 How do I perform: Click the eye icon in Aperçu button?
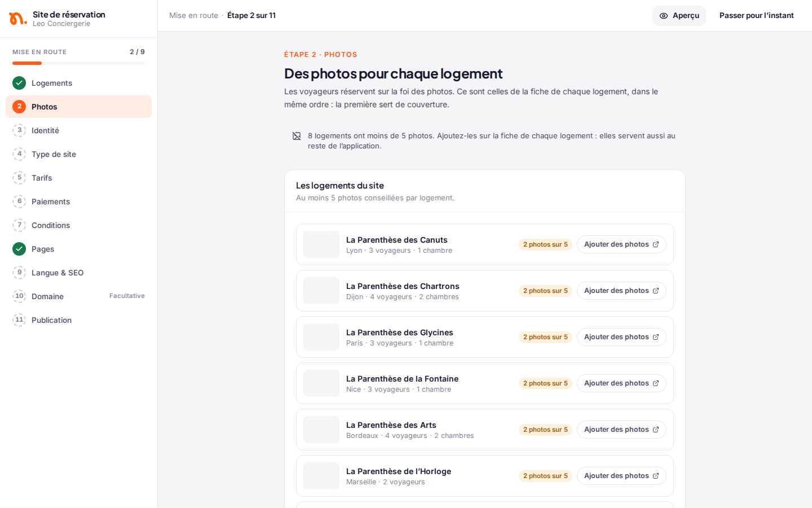tap(664, 16)
